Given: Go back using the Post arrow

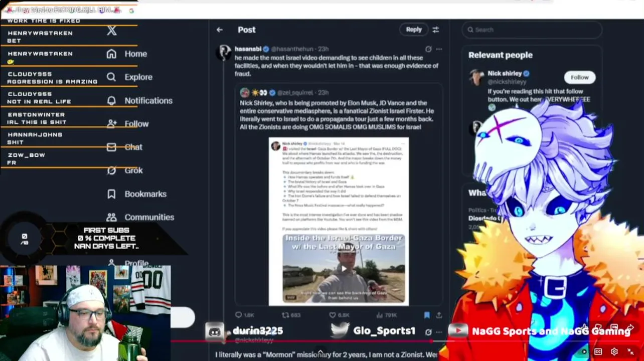Looking at the screenshot, I should point(220,30).
